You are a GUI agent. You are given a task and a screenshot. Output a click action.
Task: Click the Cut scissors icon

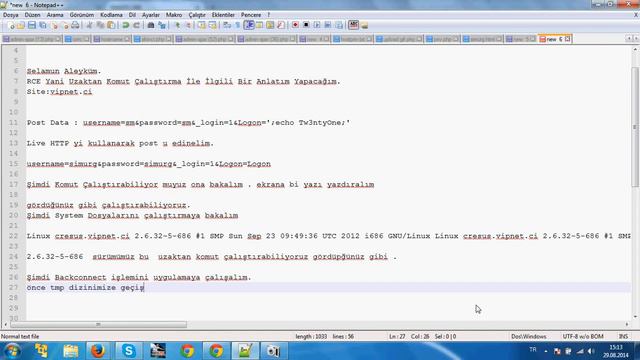pos(89,25)
